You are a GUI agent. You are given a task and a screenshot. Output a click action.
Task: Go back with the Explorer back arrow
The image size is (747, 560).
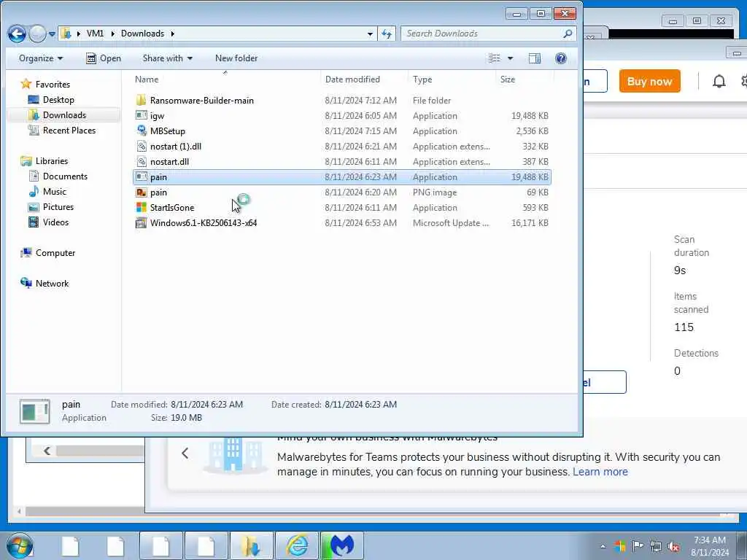17,34
